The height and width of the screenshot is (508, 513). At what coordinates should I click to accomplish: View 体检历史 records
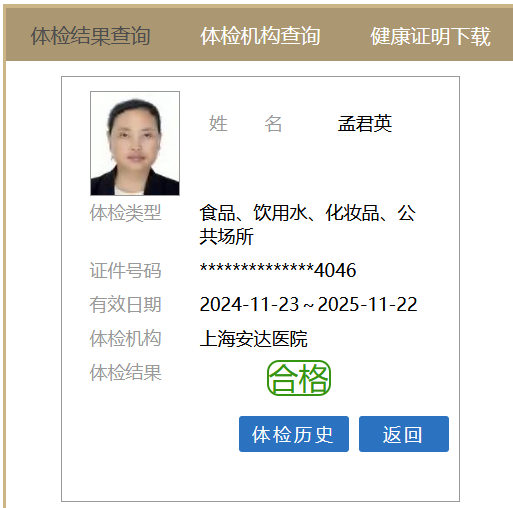(294, 434)
